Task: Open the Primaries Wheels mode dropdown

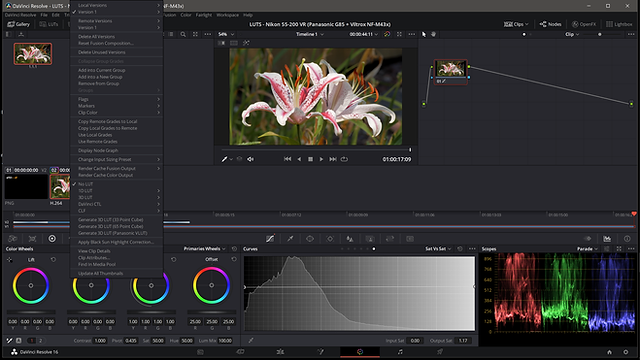Action: [204, 249]
